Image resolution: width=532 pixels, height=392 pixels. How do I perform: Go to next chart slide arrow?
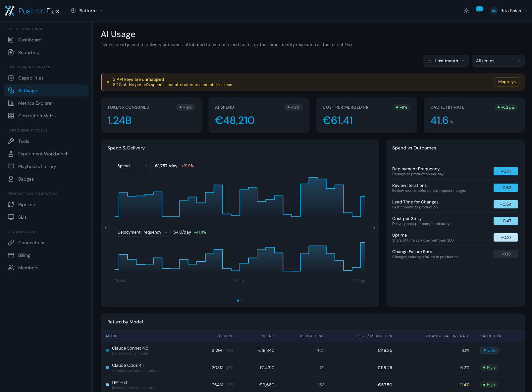point(374,228)
